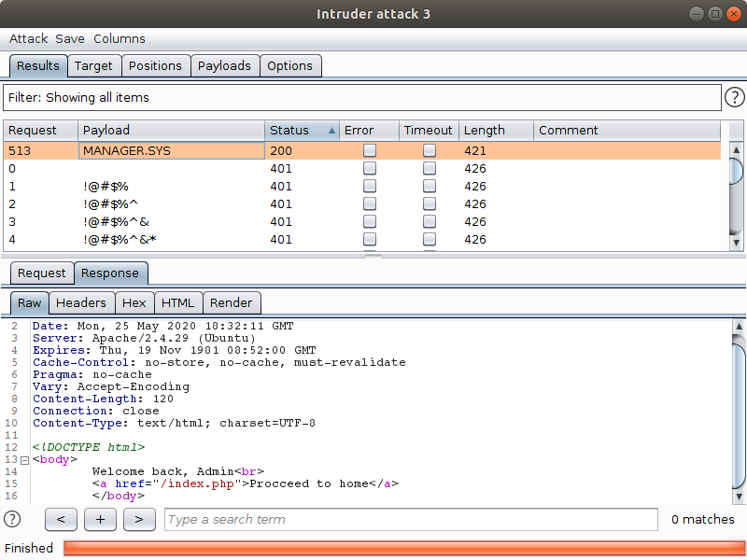Switch to the Payloads tab
747x560 pixels.
point(224,65)
